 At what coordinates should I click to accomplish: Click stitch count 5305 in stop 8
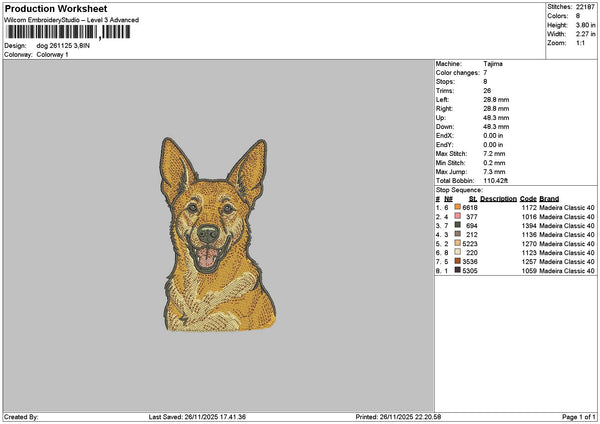[x=470, y=271]
